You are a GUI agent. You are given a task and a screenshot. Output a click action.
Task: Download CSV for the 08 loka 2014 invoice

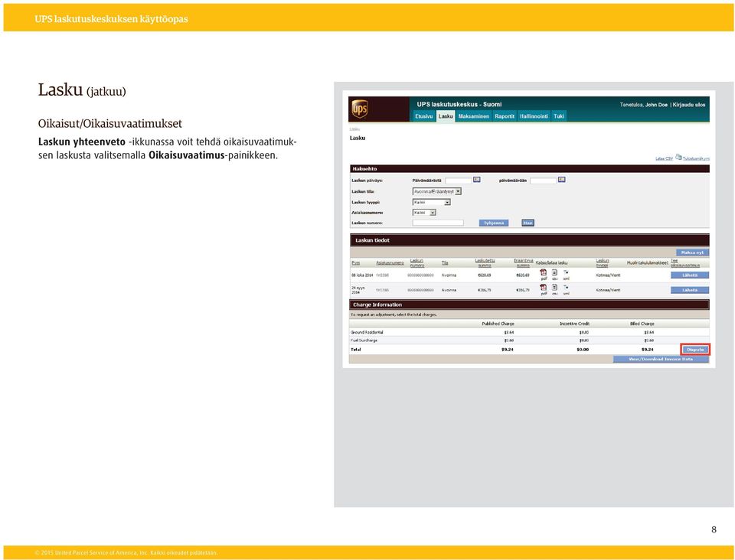[x=554, y=272]
